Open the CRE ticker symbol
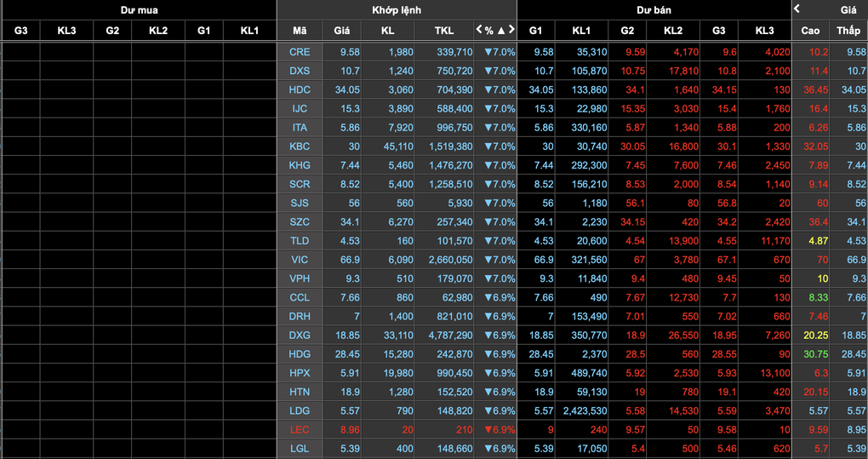868x459 pixels. [300, 52]
